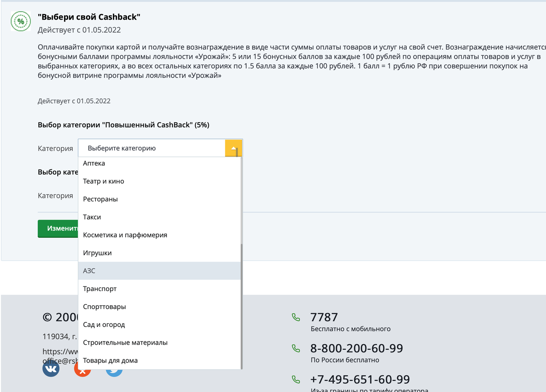Pick 'Сад и огород' category
The width and height of the screenshot is (546, 392).
pyautogui.click(x=159, y=325)
